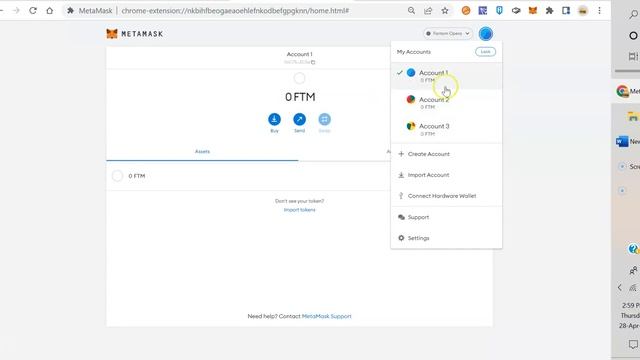Click the 0 FTM asset row
This screenshot has width=640, height=360.
[248, 176]
